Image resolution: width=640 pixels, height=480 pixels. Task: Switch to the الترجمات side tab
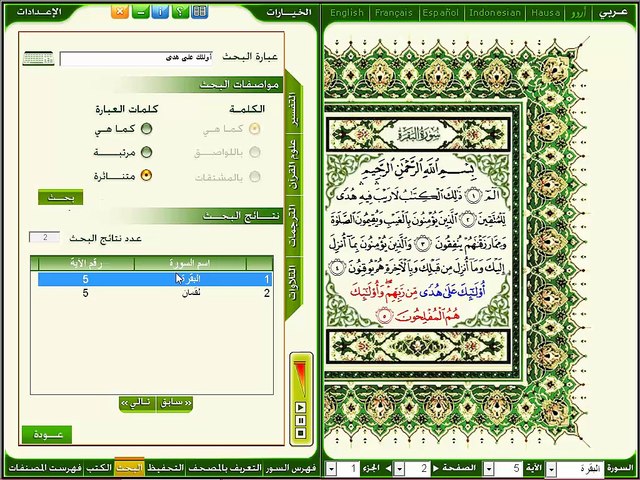[292, 228]
